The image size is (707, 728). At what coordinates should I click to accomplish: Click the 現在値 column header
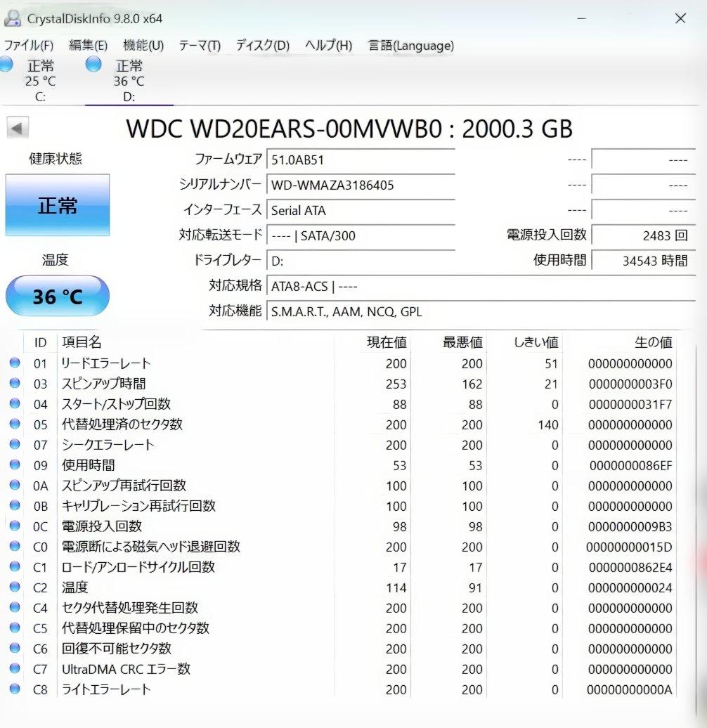pyautogui.click(x=387, y=342)
